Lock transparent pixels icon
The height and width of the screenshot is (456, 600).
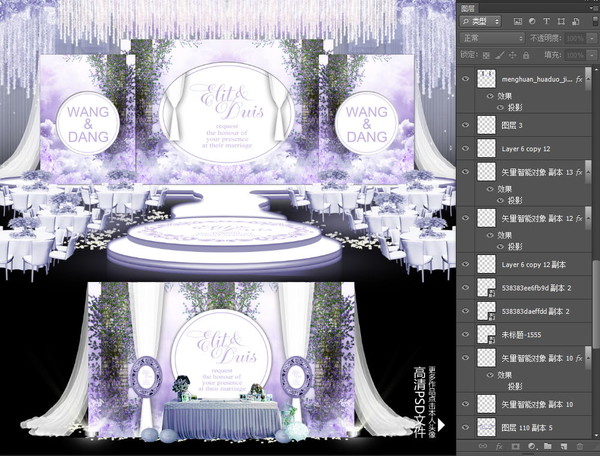coord(486,55)
